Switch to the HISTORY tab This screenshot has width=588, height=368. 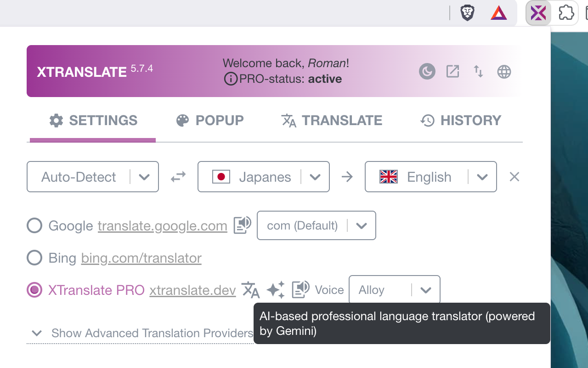461,120
